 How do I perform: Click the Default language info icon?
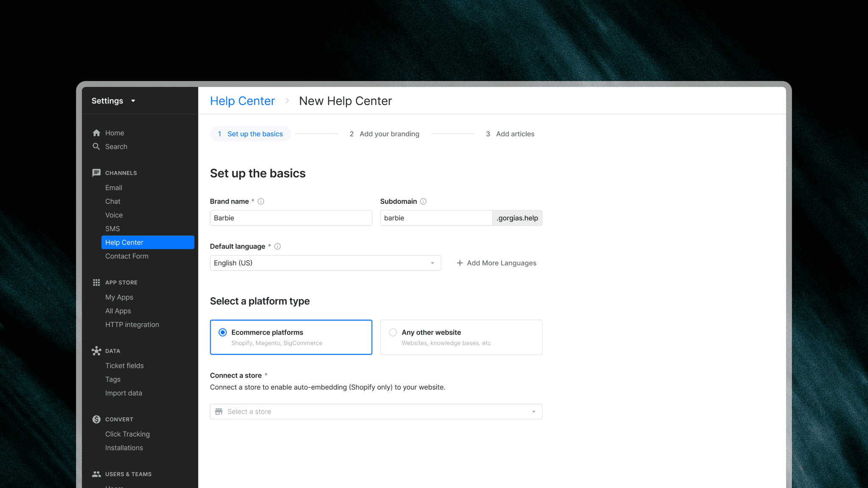tap(278, 246)
